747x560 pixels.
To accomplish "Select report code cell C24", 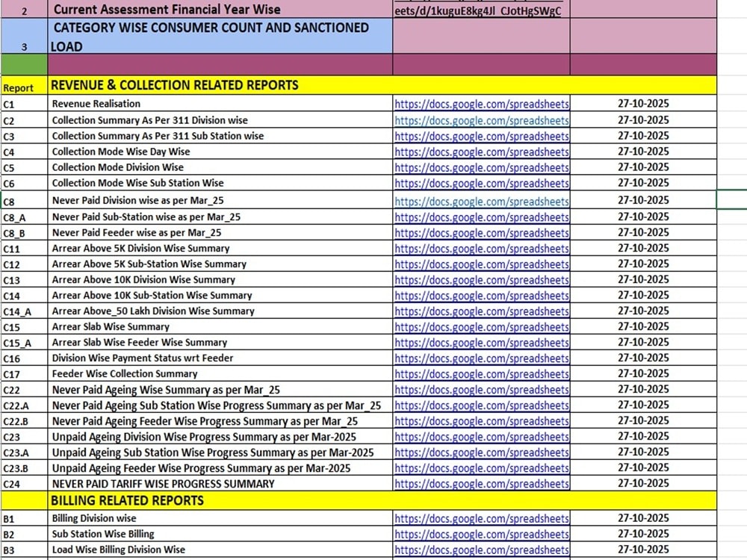I will (x=24, y=484).
